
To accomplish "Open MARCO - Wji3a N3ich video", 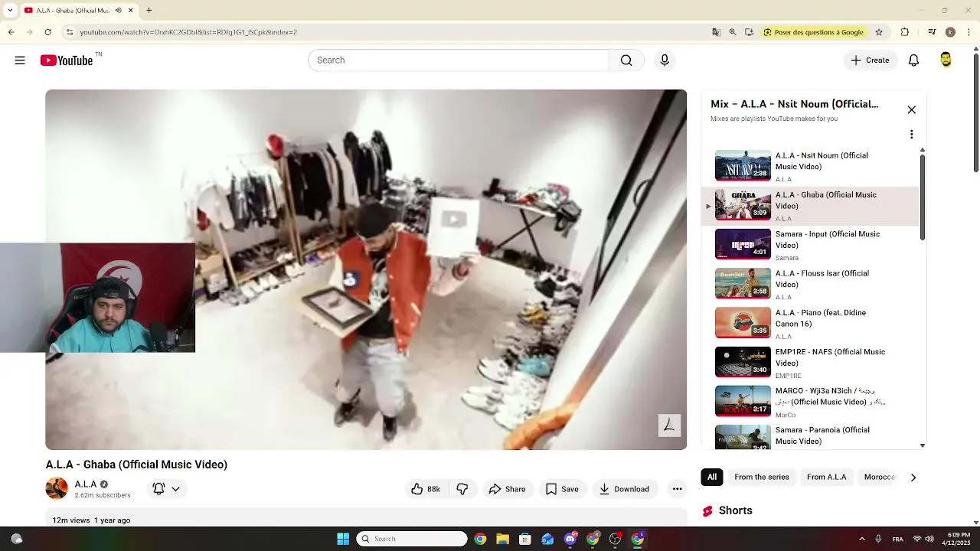I will [810, 403].
